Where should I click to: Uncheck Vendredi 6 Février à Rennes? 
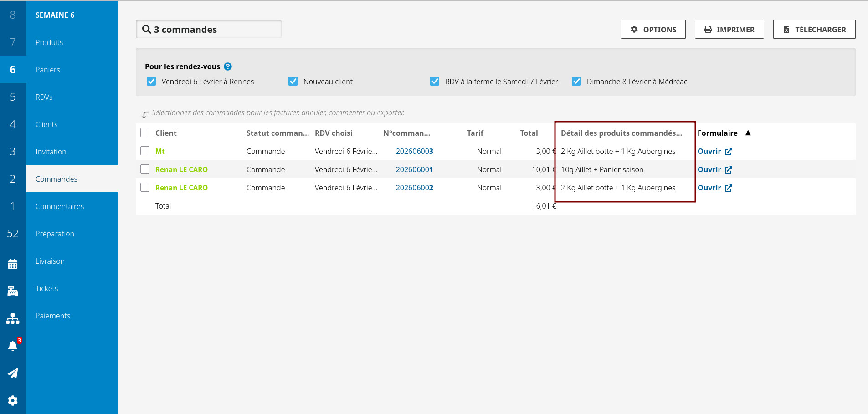pyautogui.click(x=151, y=82)
